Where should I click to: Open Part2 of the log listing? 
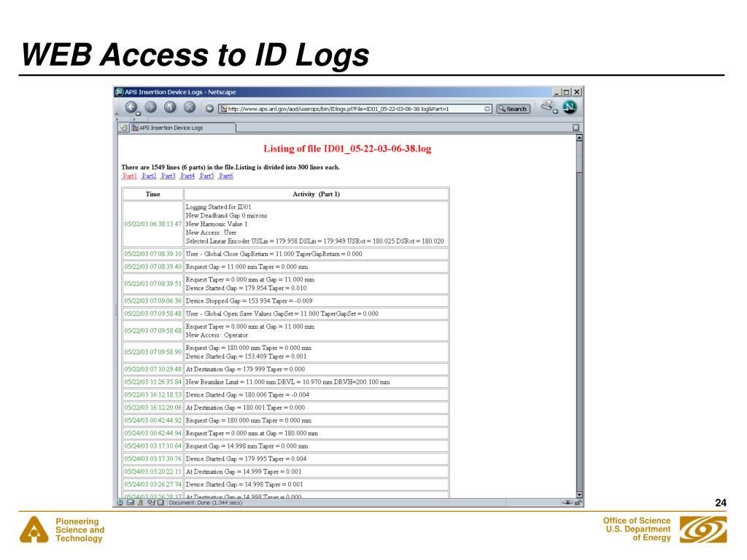point(149,176)
